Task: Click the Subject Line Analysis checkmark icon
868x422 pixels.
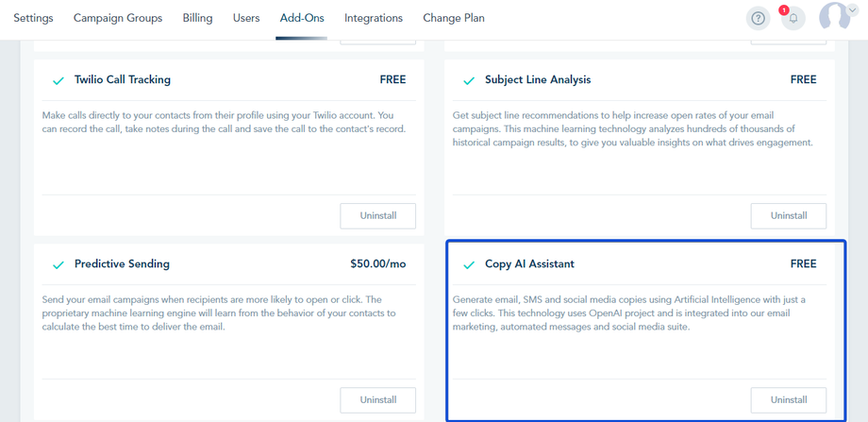Action: tap(469, 80)
